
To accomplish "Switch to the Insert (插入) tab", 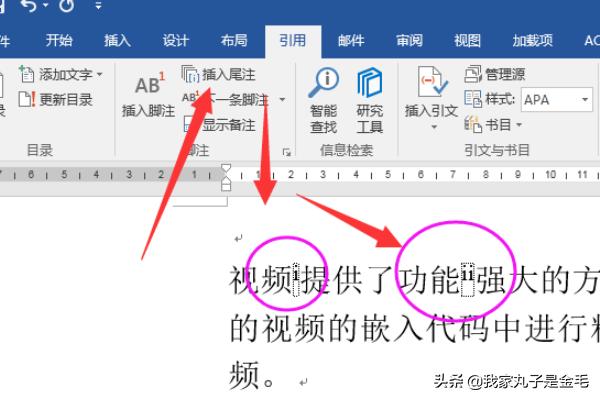I will pyautogui.click(x=117, y=40).
